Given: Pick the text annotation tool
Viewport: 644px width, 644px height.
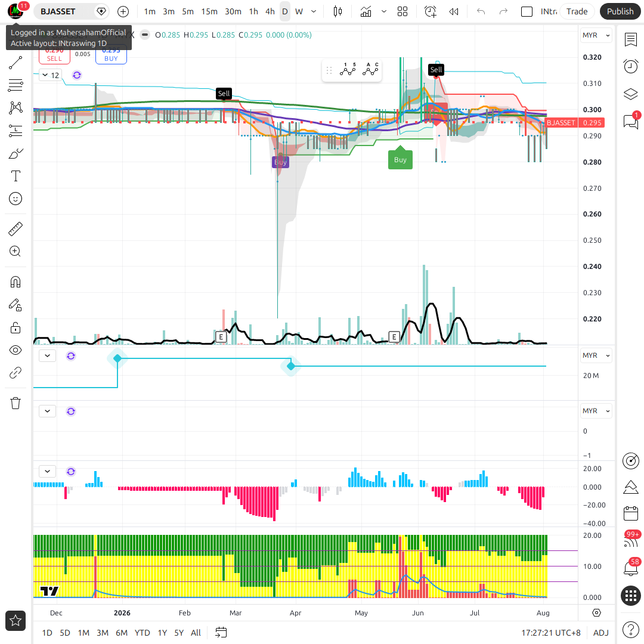Looking at the screenshot, I should (16, 176).
